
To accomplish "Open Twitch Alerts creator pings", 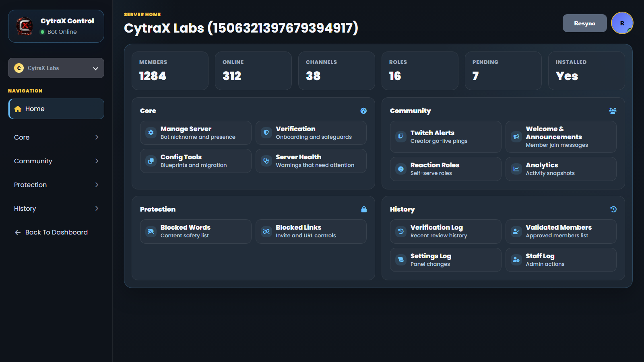I will point(446,137).
